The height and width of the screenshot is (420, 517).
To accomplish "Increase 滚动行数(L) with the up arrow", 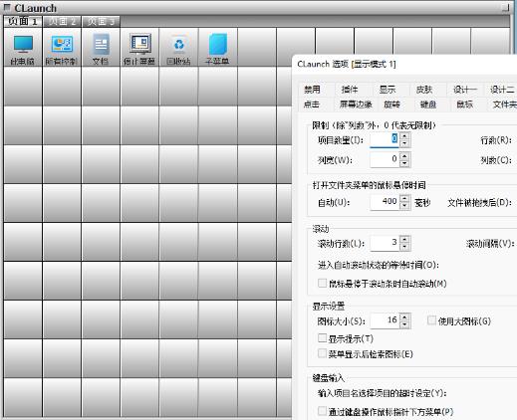I will [x=404, y=239].
